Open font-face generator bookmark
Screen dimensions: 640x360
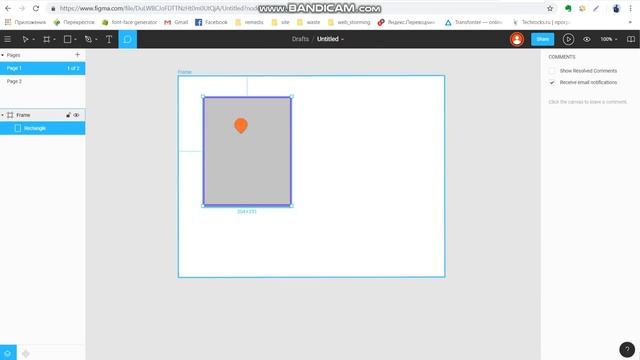coord(129,22)
